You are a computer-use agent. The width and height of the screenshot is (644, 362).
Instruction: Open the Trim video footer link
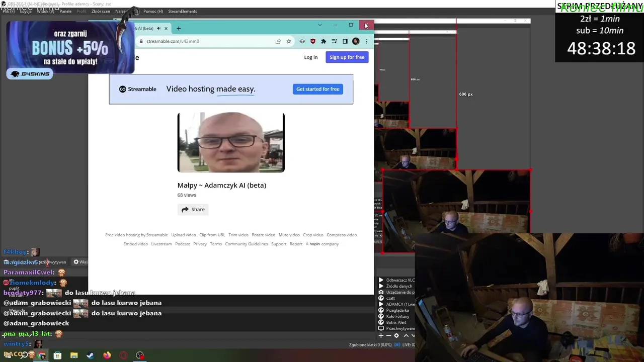(238, 235)
